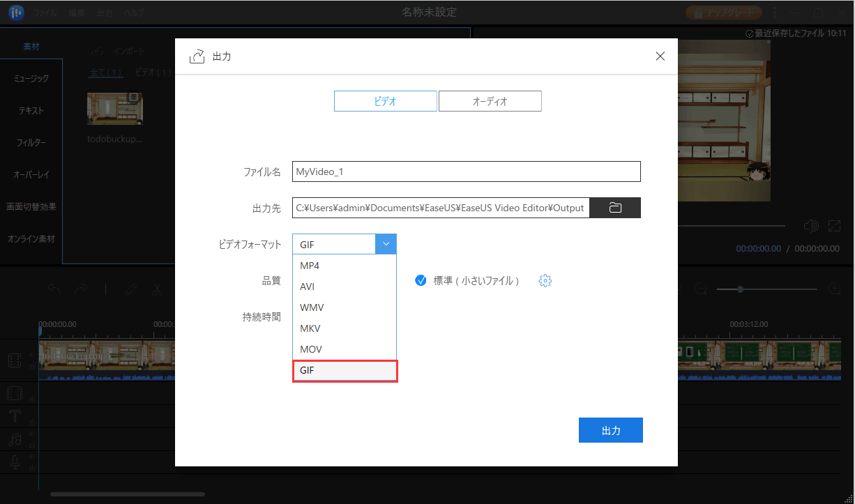Choose AVI from format list

[x=345, y=287]
